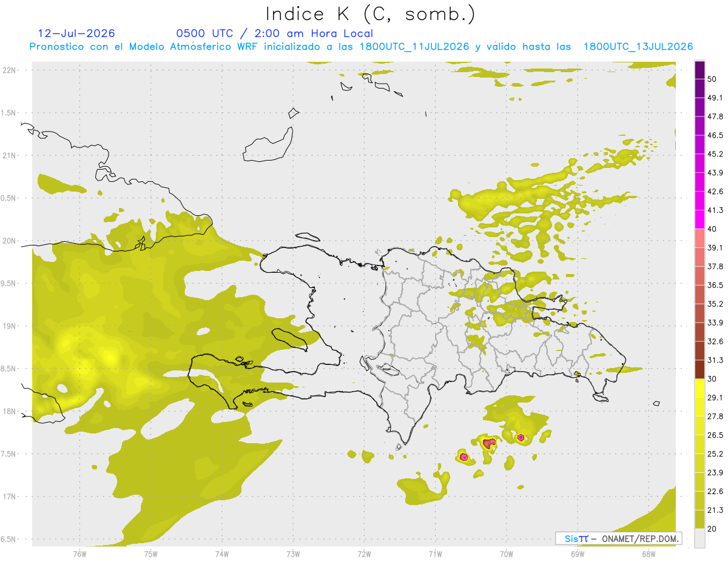
Task: Click the '19N' latitude label
Action: click(x=10, y=326)
